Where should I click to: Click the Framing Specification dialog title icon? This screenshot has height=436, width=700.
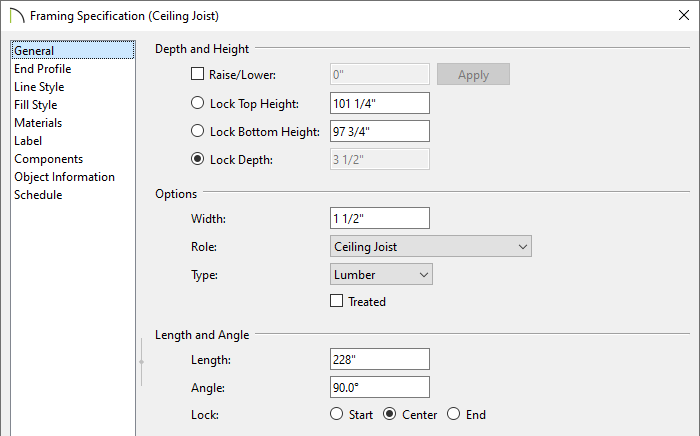[17, 16]
